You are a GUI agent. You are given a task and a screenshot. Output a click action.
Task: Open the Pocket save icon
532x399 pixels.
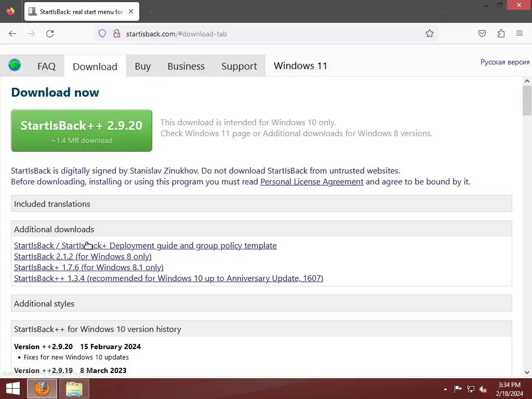point(482,34)
